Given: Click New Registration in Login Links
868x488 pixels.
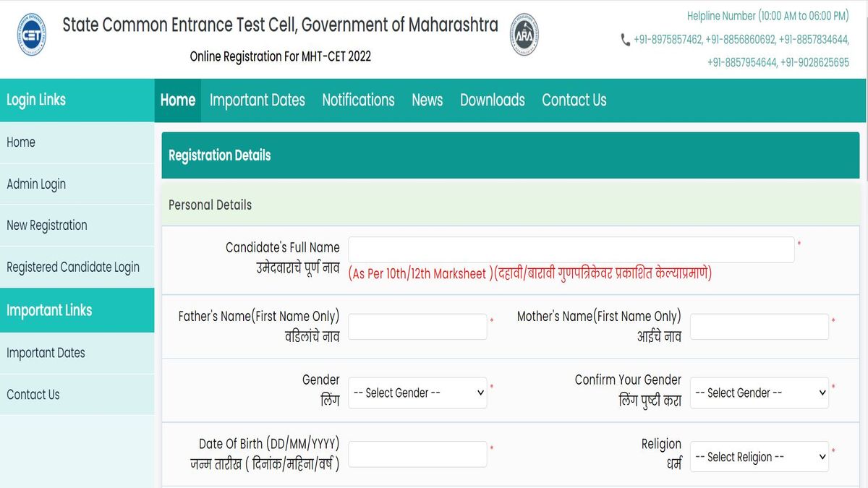Looking at the screenshot, I should coord(46,225).
